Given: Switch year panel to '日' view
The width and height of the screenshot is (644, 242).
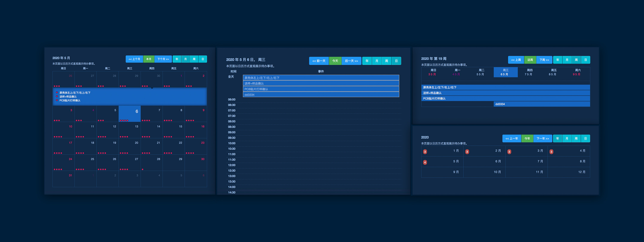Looking at the screenshot, I should [585, 139].
